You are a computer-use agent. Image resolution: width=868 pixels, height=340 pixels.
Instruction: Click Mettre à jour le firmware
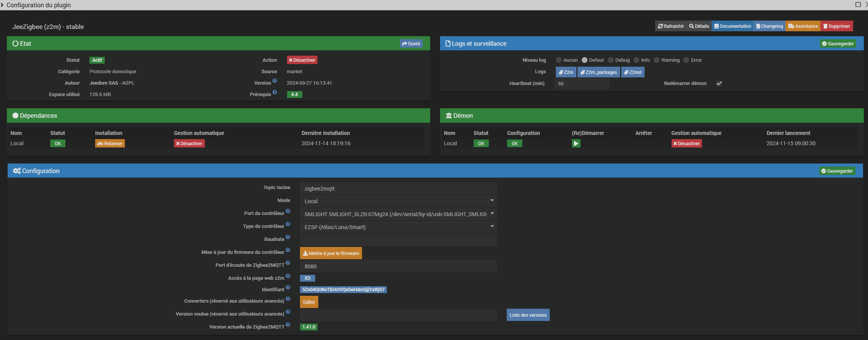point(331,253)
